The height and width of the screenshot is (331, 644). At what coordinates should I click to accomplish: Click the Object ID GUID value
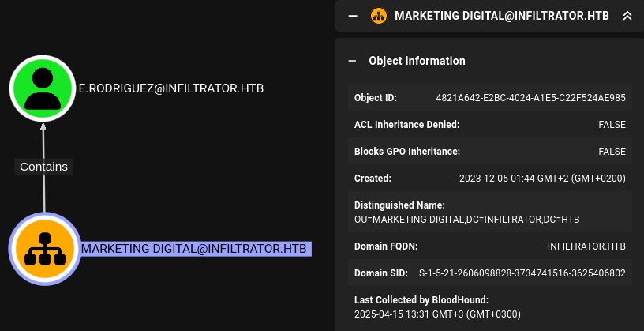(530, 98)
